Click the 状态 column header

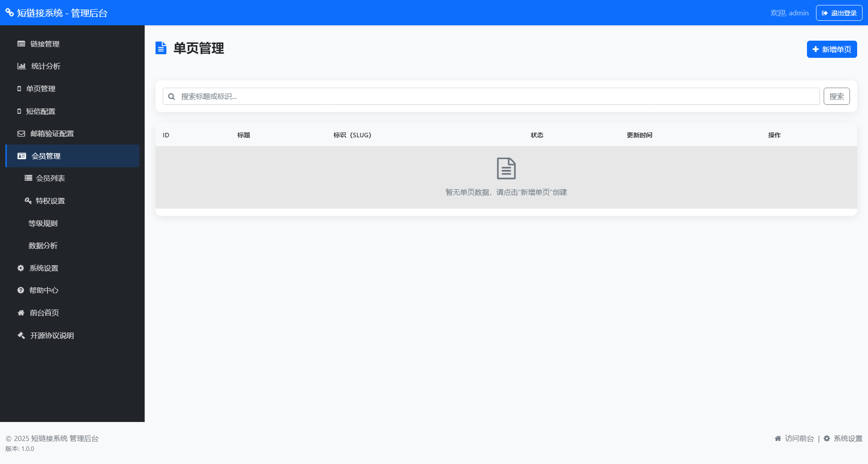click(537, 135)
